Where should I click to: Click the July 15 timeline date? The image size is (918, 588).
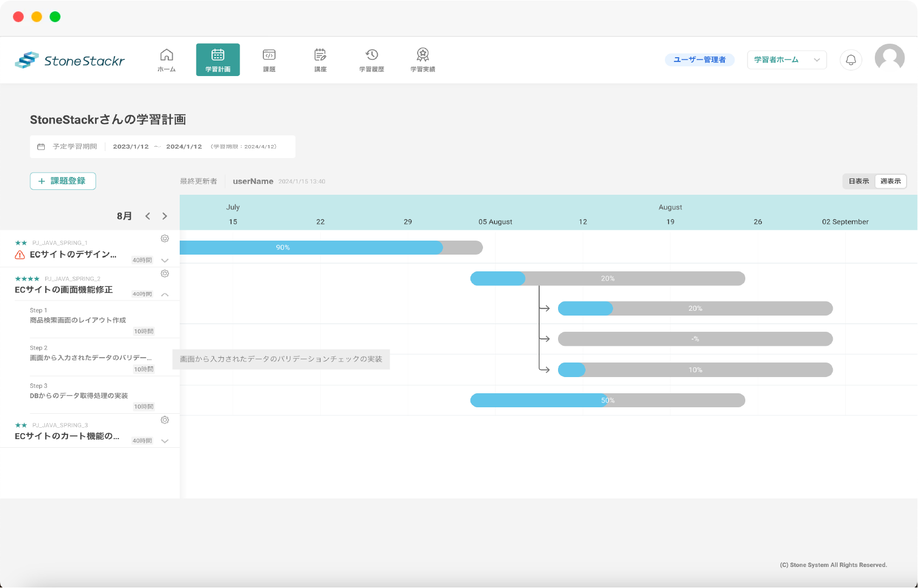(233, 222)
